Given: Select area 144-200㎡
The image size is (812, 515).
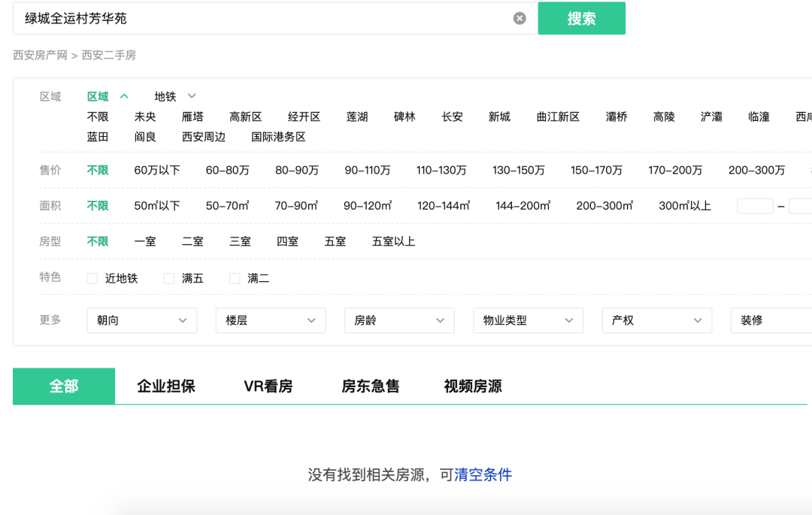Looking at the screenshot, I should click(x=523, y=206).
